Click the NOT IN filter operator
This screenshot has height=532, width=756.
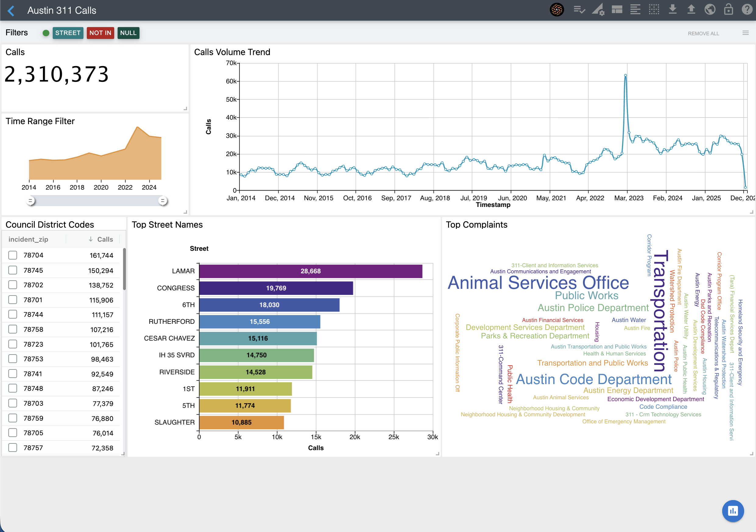pos(100,33)
